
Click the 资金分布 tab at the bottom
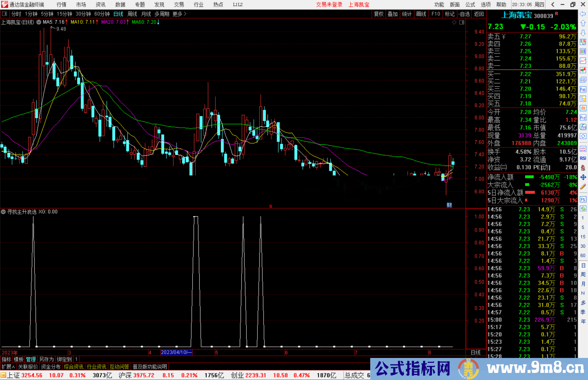[51, 367]
